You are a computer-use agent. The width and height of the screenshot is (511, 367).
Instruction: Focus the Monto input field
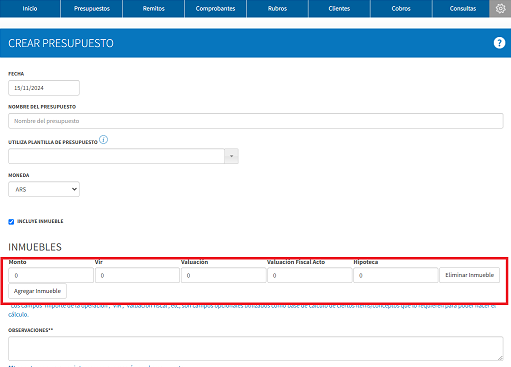click(51, 275)
